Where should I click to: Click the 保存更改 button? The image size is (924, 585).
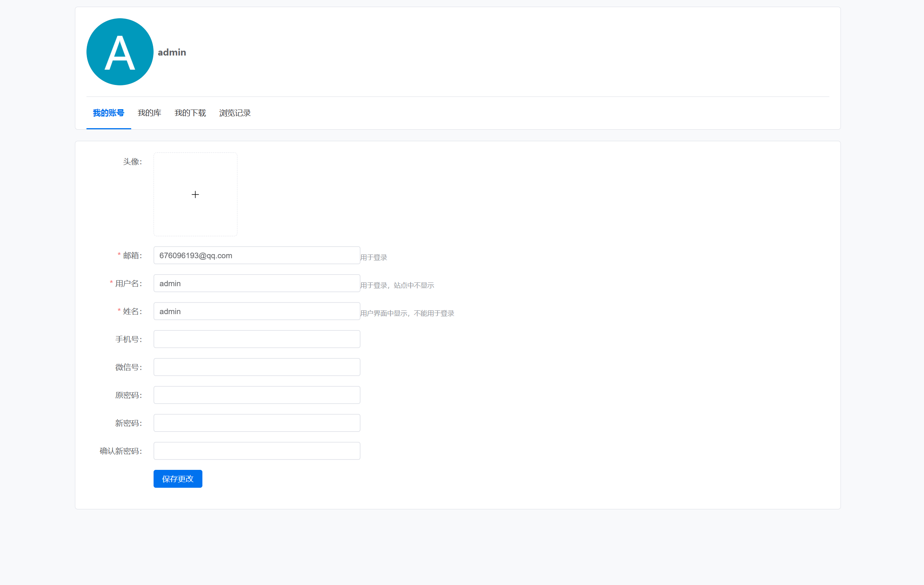[178, 479]
